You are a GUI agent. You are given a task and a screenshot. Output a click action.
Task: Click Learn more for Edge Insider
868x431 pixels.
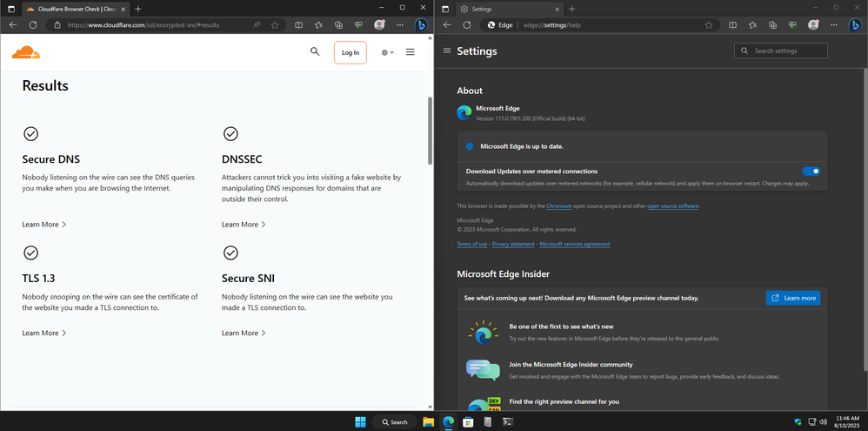pos(793,298)
